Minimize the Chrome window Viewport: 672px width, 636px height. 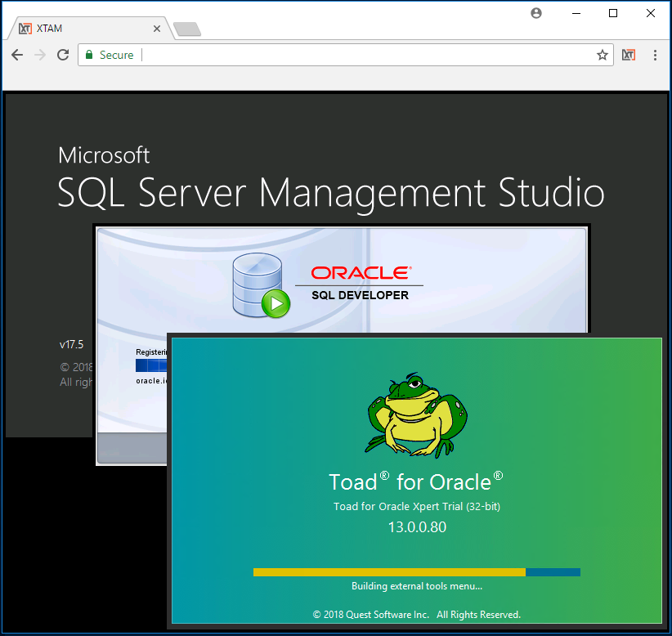(x=576, y=13)
